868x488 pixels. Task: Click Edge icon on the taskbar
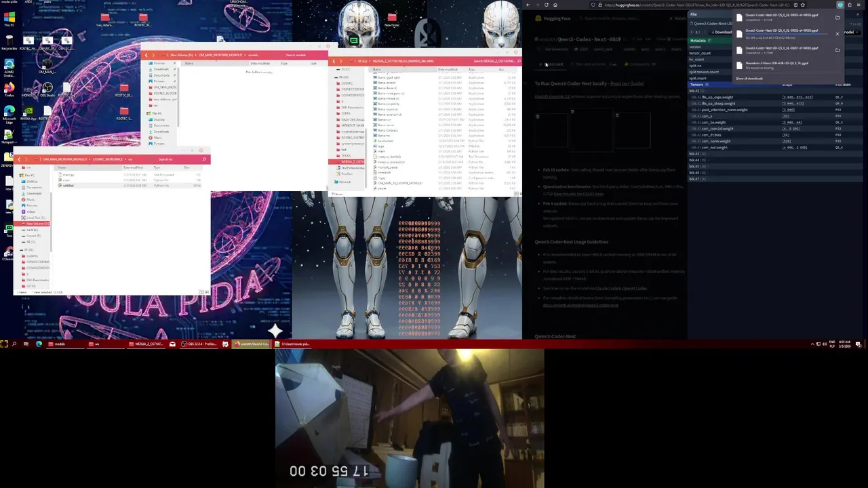pyautogui.click(x=39, y=344)
